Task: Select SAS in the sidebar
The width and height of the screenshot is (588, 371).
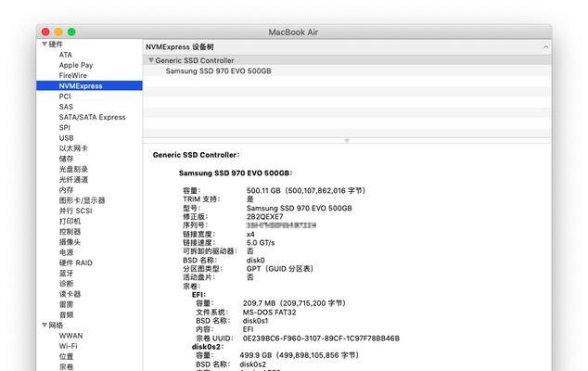Action: coord(66,107)
